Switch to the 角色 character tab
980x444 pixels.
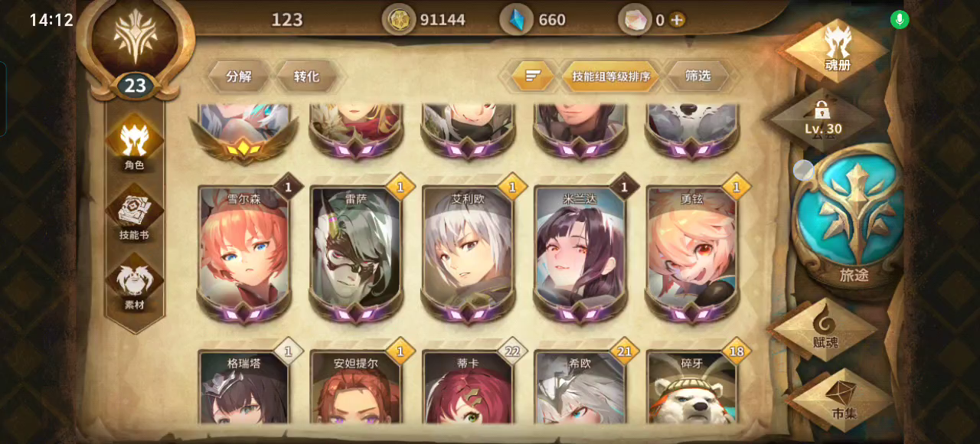pyautogui.click(x=134, y=144)
